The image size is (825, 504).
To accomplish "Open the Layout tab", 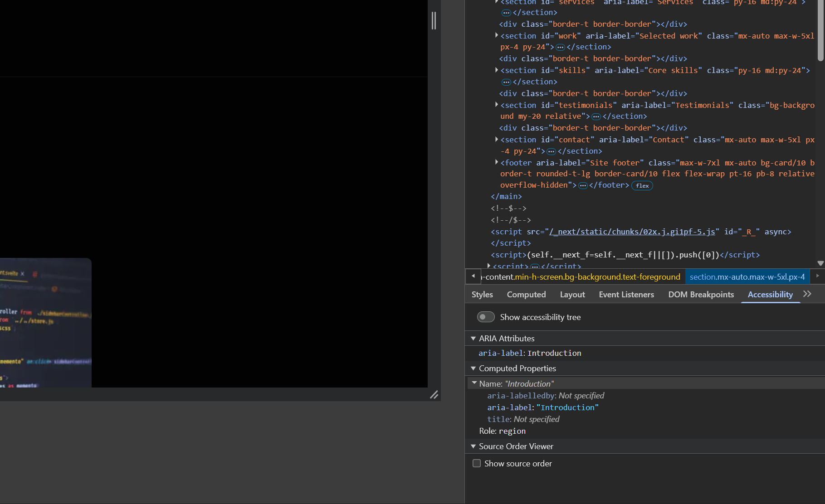I will click(572, 295).
